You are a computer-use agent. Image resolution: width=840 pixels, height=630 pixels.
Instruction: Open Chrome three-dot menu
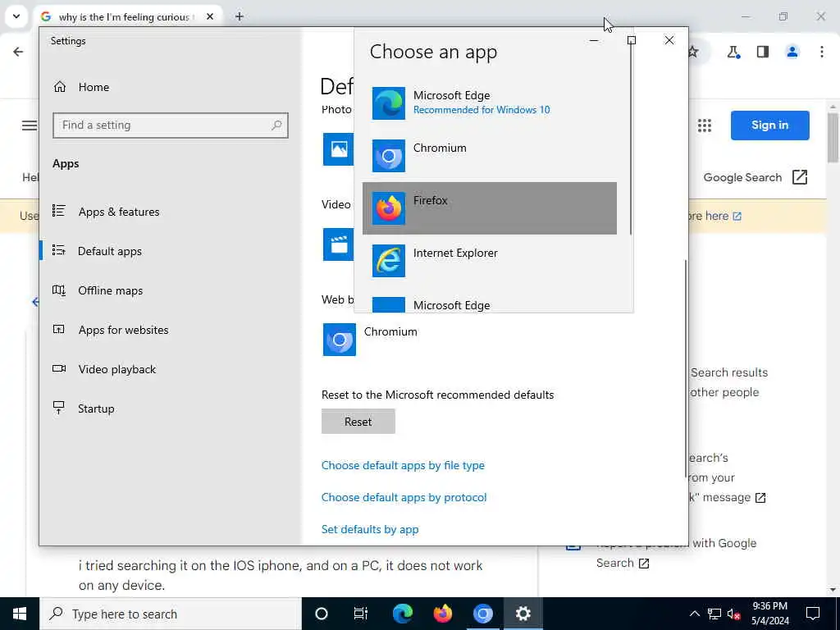coord(822,52)
